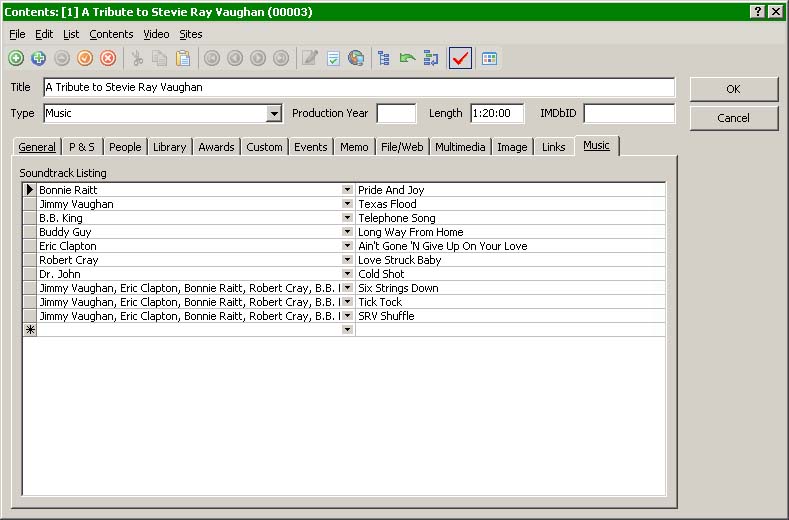Open the Video menu
Image resolution: width=789 pixels, height=520 pixels.
[x=156, y=34]
